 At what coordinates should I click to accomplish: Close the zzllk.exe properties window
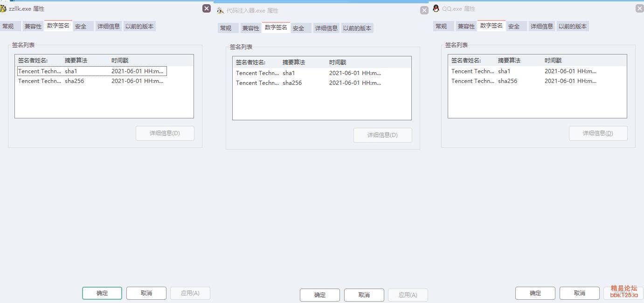[207, 8]
